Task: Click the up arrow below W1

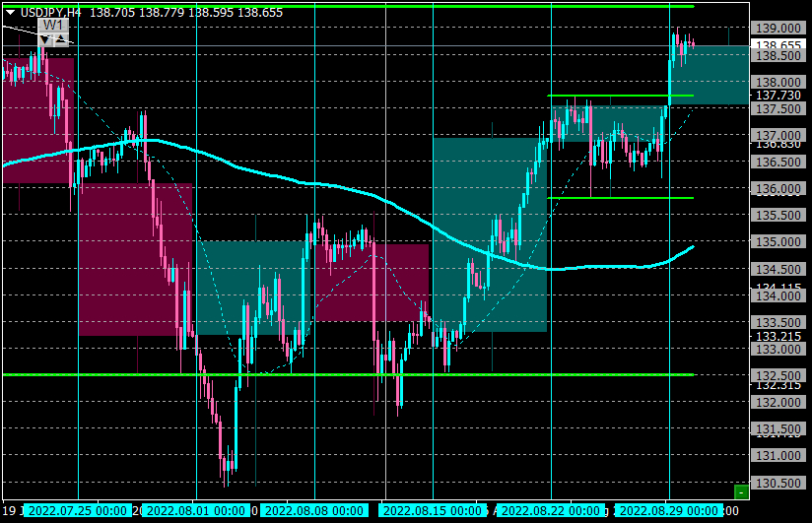Action: (61, 39)
